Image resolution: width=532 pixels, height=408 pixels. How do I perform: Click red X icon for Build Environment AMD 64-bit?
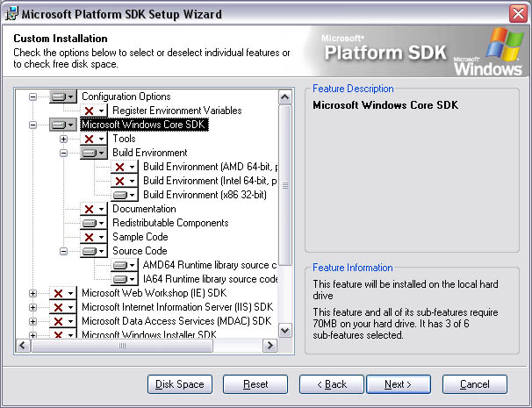click(x=125, y=167)
